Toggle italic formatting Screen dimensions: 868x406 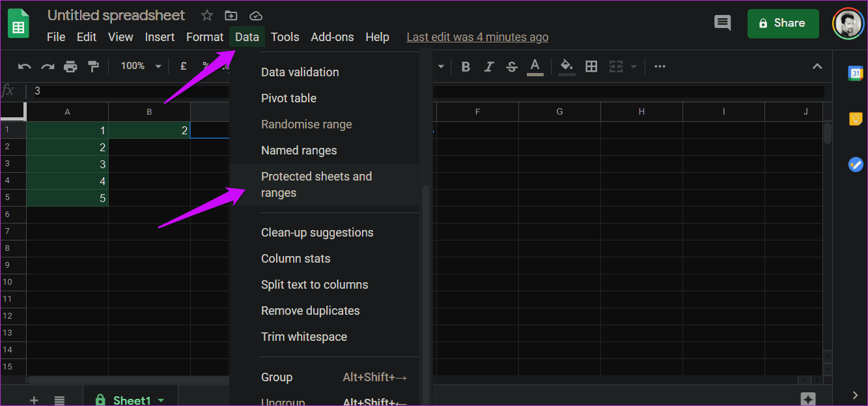(x=489, y=66)
